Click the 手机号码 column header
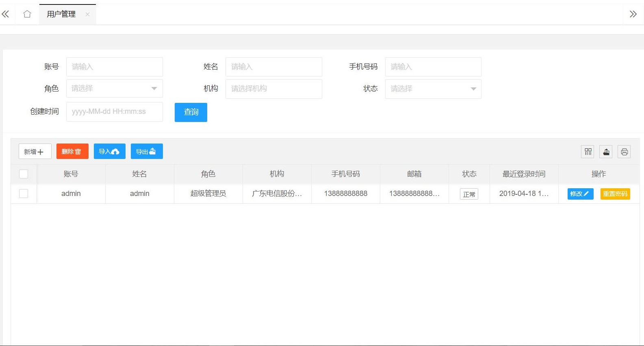The image size is (644, 346). tap(346, 174)
